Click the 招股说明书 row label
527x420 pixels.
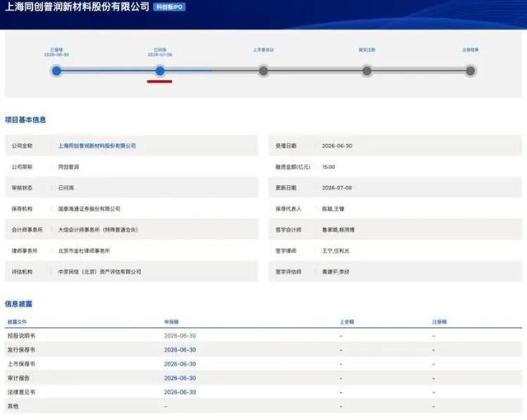[21, 336]
